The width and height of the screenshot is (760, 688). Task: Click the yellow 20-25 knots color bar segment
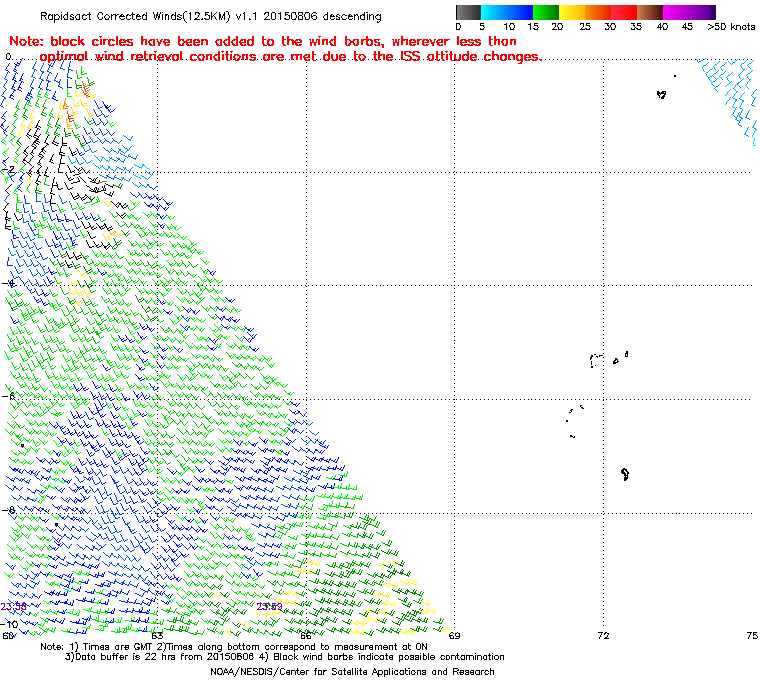pos(572,12)
